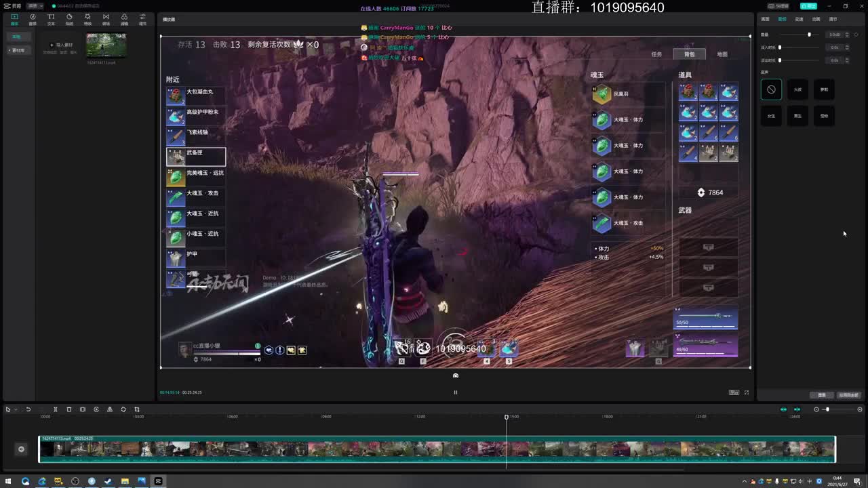Click the freeze frame tool icon
The width and height of the screenshot is (868, 488).
[83, 409]
